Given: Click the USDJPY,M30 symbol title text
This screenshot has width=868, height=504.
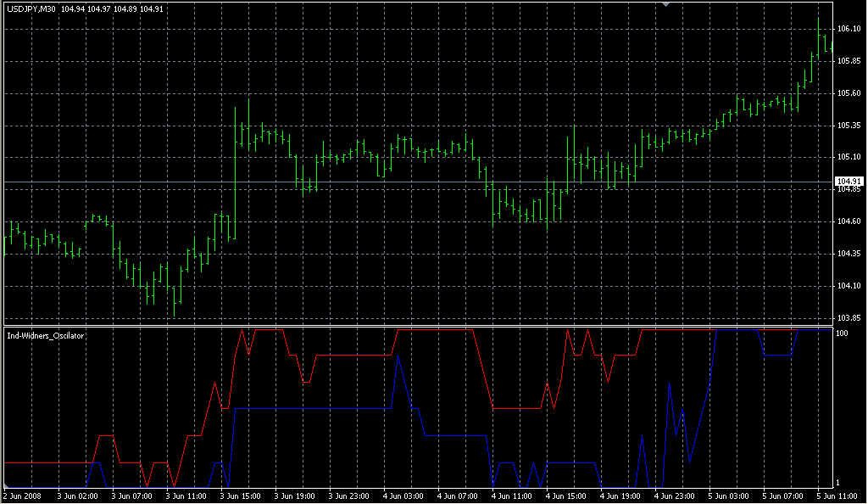Looking at the screenshot, I should point(32,9).
